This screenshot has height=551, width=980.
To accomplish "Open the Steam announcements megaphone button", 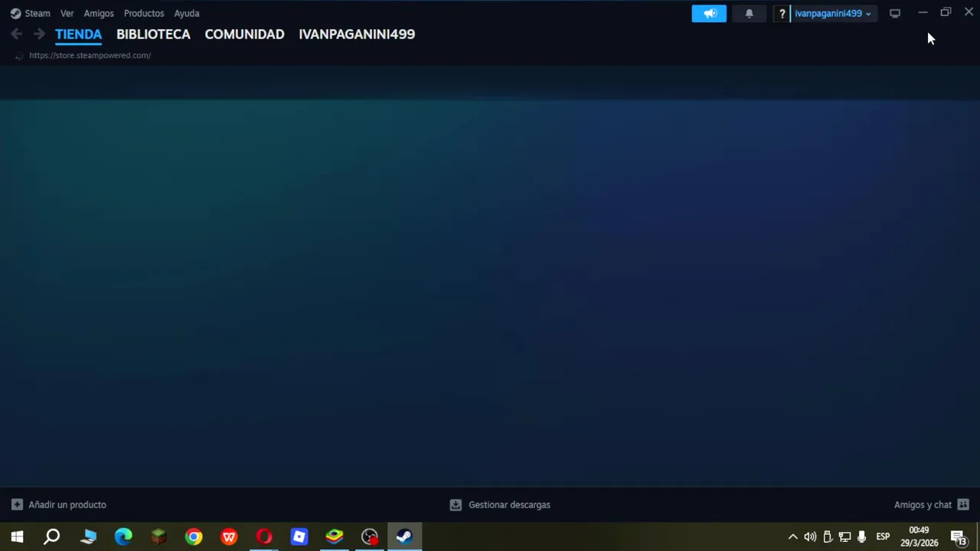I will 709,13.
